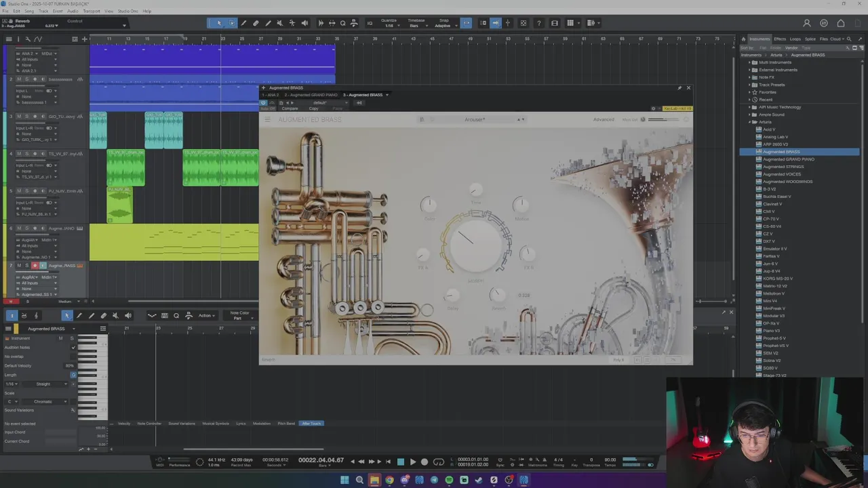Click the Compare button in plugin header

pos(290,108)
